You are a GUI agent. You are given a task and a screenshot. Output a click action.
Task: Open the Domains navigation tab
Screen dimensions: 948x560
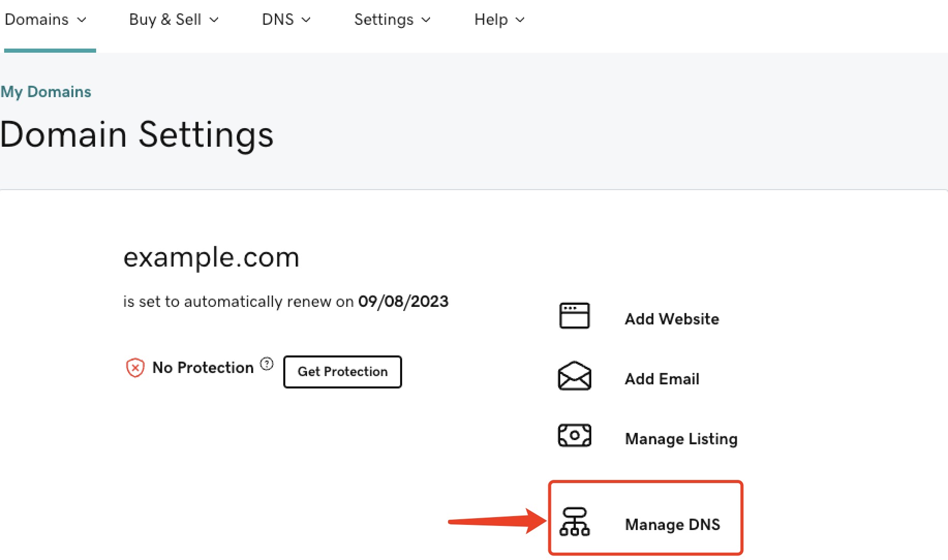coord(37,20)
